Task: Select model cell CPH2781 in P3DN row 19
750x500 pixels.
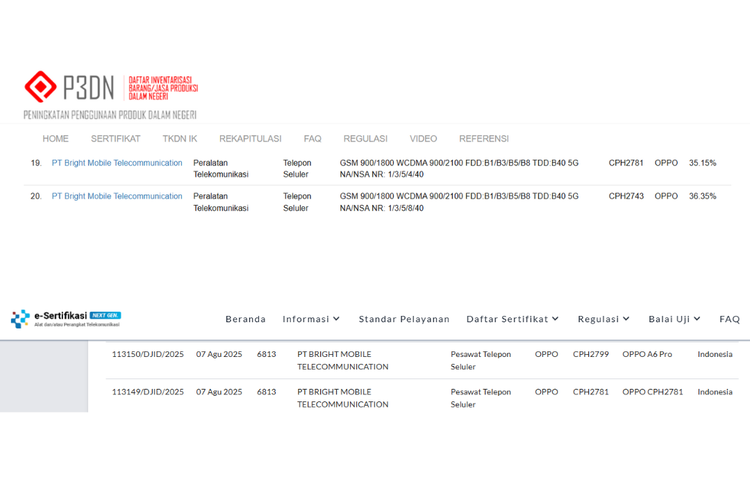Action: point(626,163)
